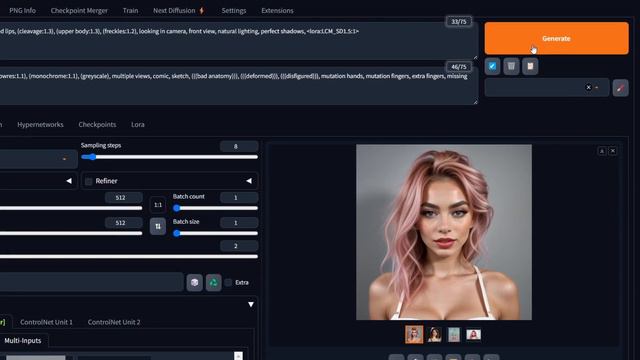Edit the height value 512

[124, 223]
